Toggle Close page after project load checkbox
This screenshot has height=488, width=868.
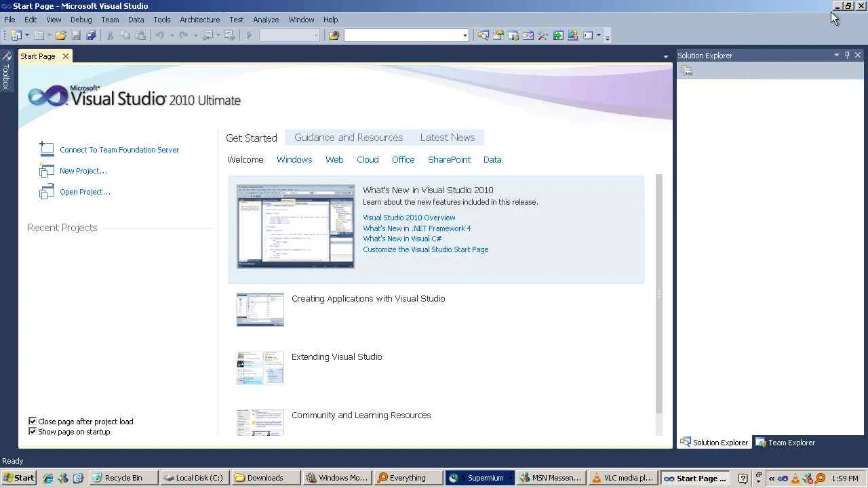[33, 422]
